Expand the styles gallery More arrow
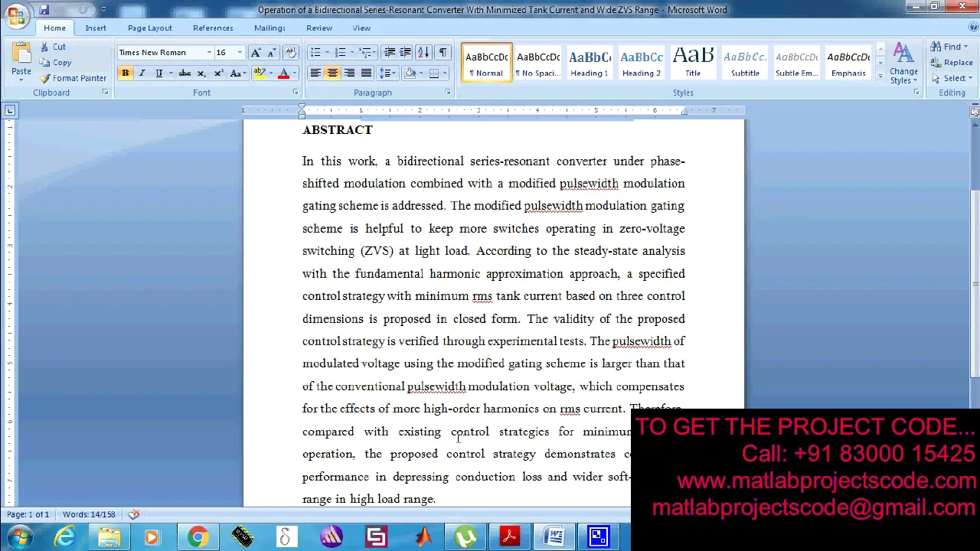Screen dimensions: 980x551 [x=880, y=76]
